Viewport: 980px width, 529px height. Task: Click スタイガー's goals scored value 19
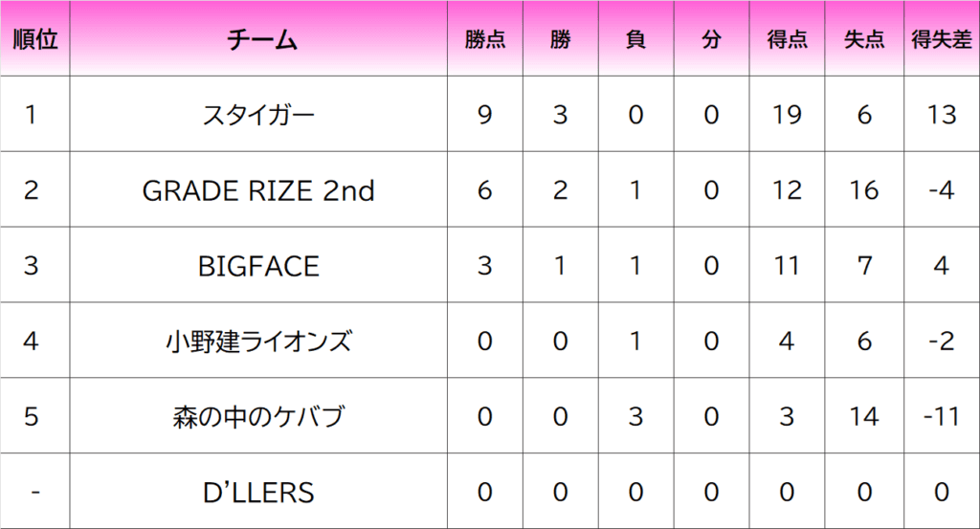pyautogui.click(x=787, y=114)
